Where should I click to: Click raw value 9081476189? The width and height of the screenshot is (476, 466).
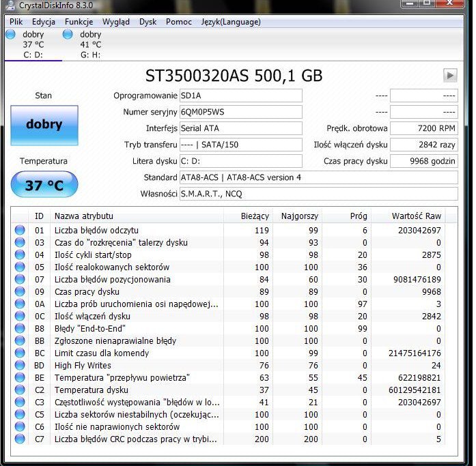[417, 279]
